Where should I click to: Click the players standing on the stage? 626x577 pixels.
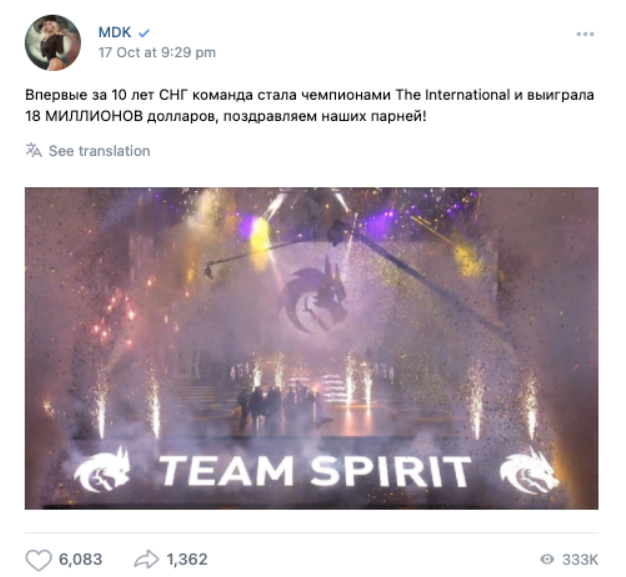point(281,404)
